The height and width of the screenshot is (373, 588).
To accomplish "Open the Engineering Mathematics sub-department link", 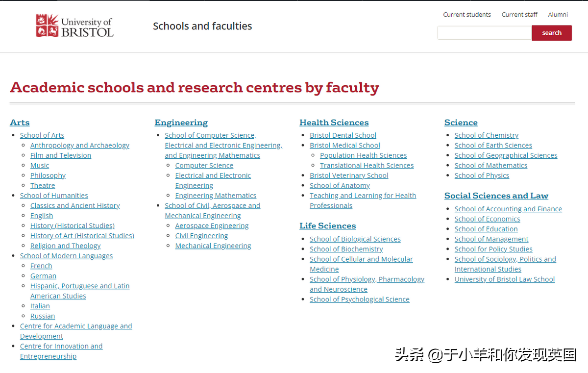I will click(x=216, y=196).
